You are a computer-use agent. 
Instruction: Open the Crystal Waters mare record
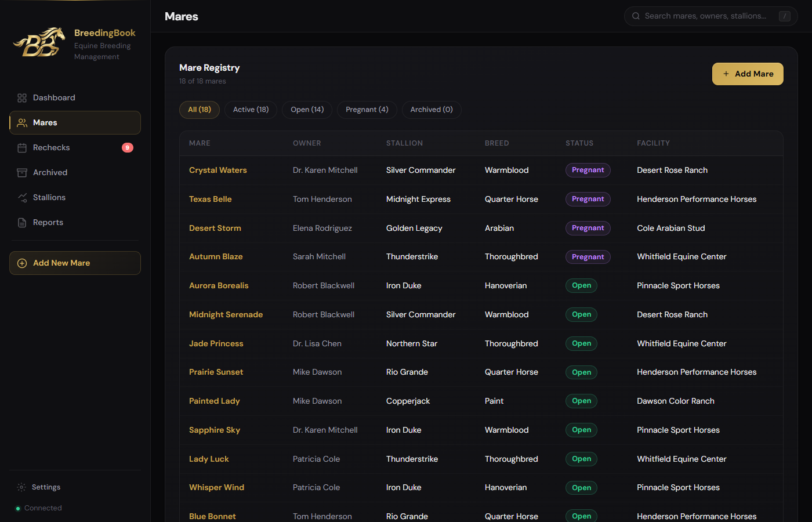pos(218,171)
